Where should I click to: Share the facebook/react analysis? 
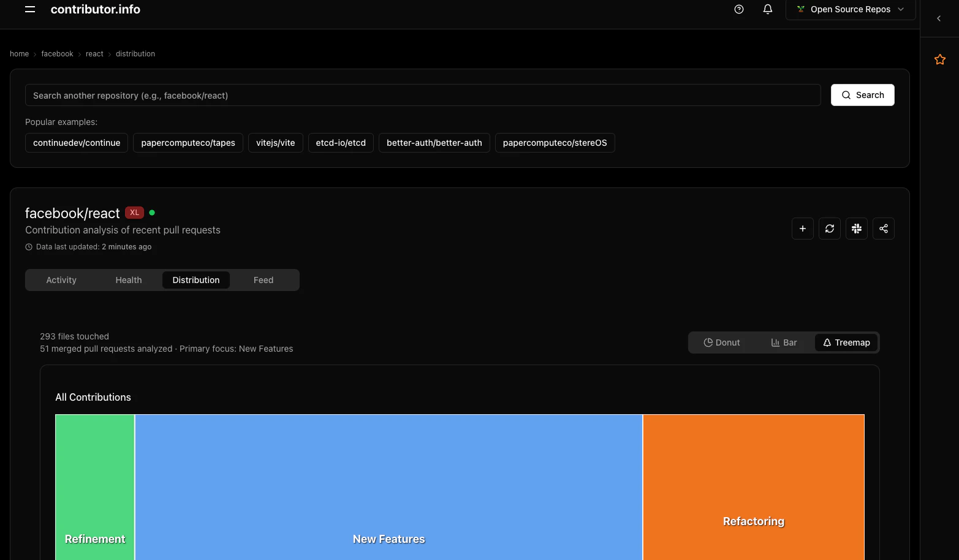[883, 228]
